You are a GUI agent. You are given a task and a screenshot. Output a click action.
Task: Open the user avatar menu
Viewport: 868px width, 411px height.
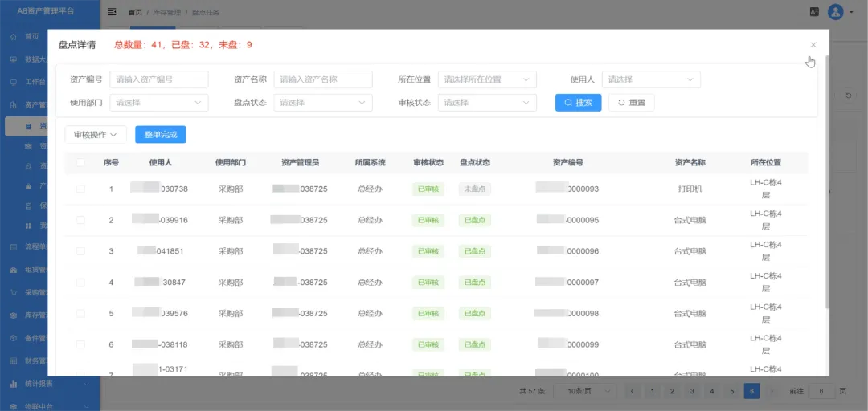click(836, 12)
